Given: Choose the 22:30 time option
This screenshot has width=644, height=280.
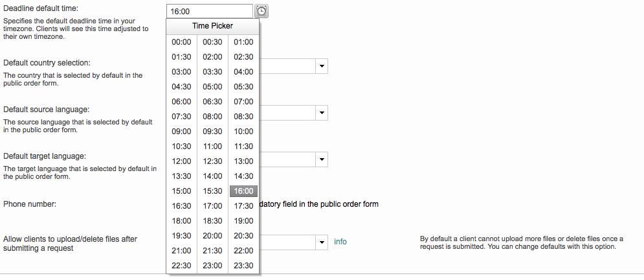Looking at the screenshot, I should coord(182,266).
